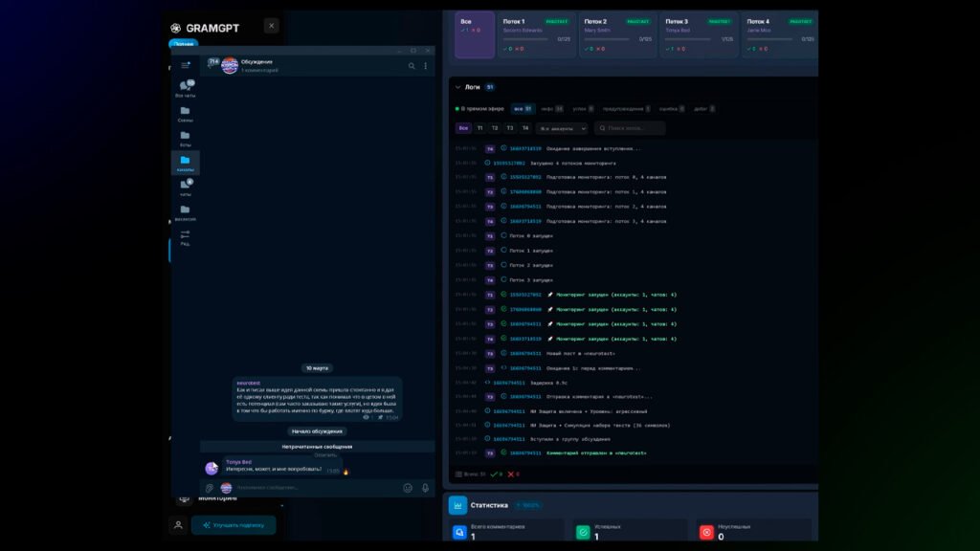Select the Поток 4 stream card
The height and width of the screenshot is (551, 980).
(779, 35)
